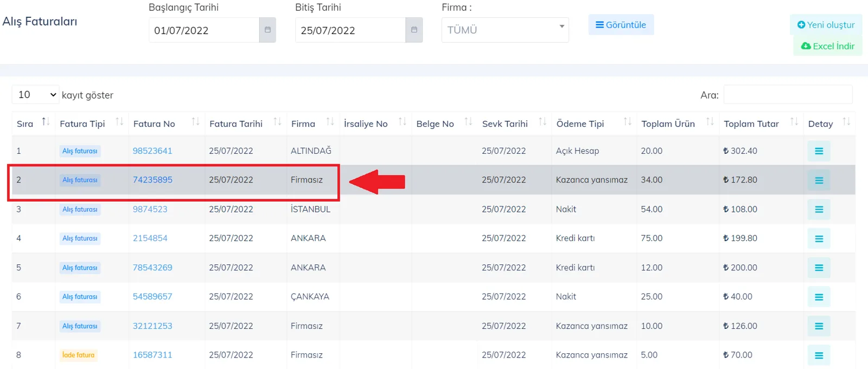Open detail menu for invoice 9874523

coord(819,210)
